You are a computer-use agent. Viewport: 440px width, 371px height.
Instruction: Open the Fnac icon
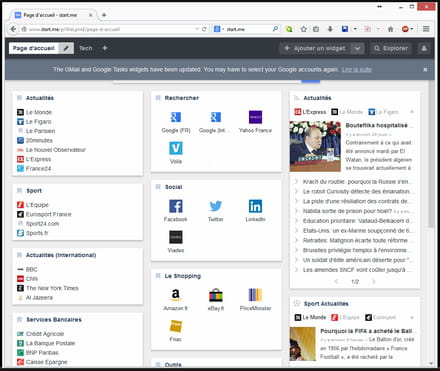(x=176, y=326)
